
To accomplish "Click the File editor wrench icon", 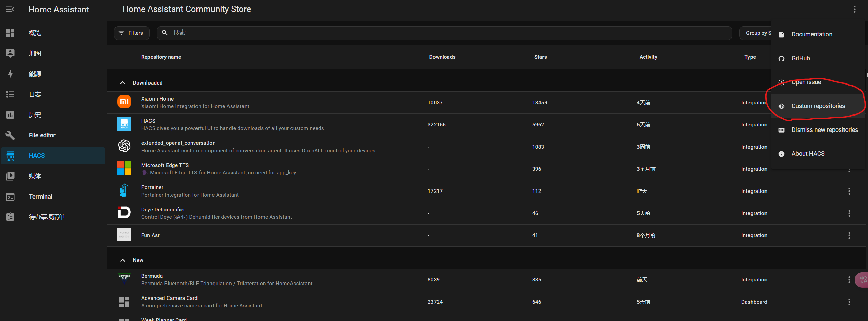I will (x=10, y=135).
